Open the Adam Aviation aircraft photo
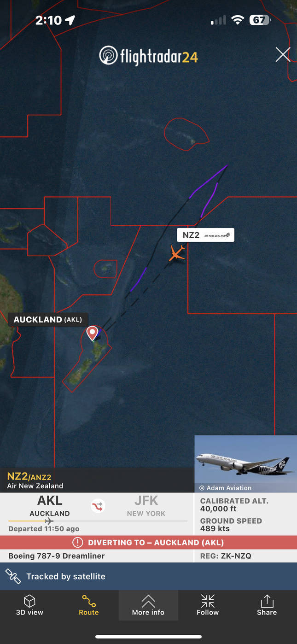 point(246,464)
